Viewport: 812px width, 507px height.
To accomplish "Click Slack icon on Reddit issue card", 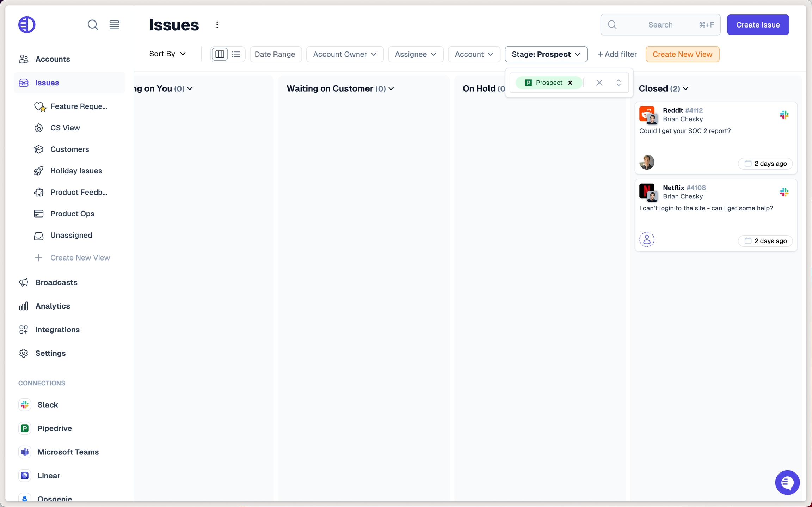I will click(784, 115).
